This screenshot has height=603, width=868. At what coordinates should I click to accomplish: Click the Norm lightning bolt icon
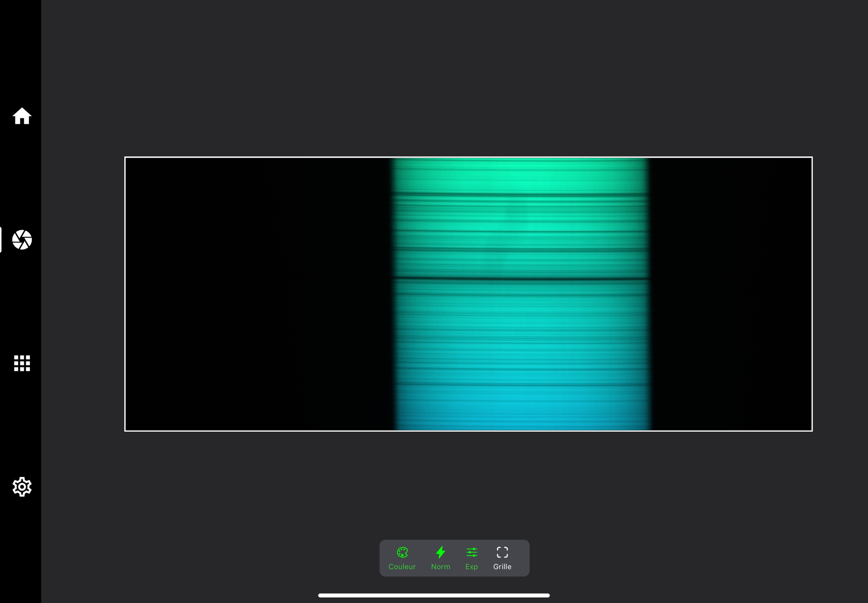441,553
